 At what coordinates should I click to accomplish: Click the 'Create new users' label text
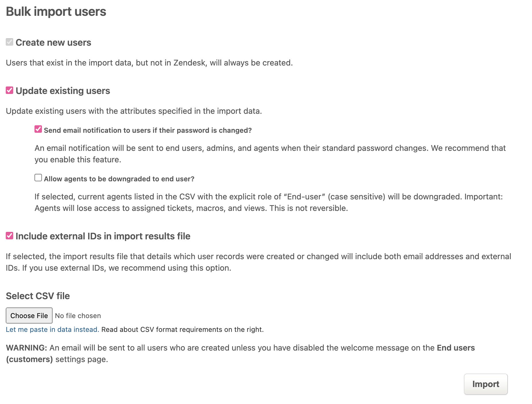point(53,43)
